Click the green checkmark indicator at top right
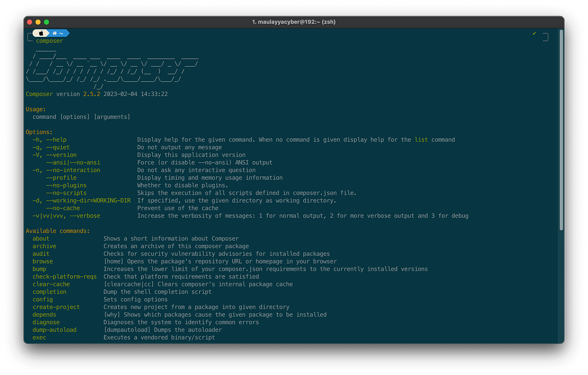Screen dimensions: 588x375 point(534,33)
